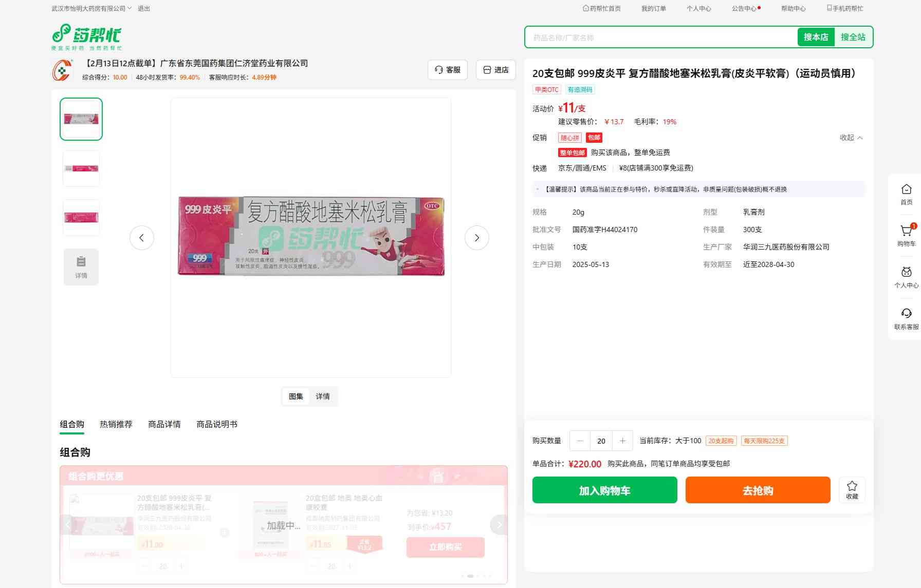Open the 商品详情 tab
The width and height of the screenshot is (921, 588).
pos(164,424)
